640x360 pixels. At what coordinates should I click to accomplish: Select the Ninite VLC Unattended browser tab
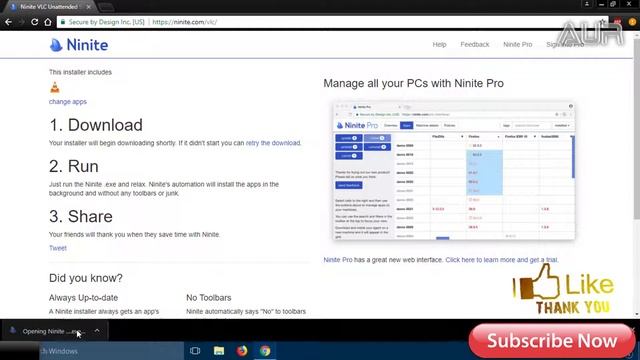49,7
